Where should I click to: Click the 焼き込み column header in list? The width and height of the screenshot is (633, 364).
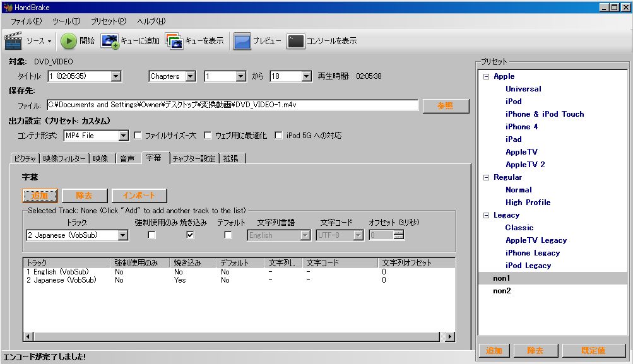pos(193,262)
